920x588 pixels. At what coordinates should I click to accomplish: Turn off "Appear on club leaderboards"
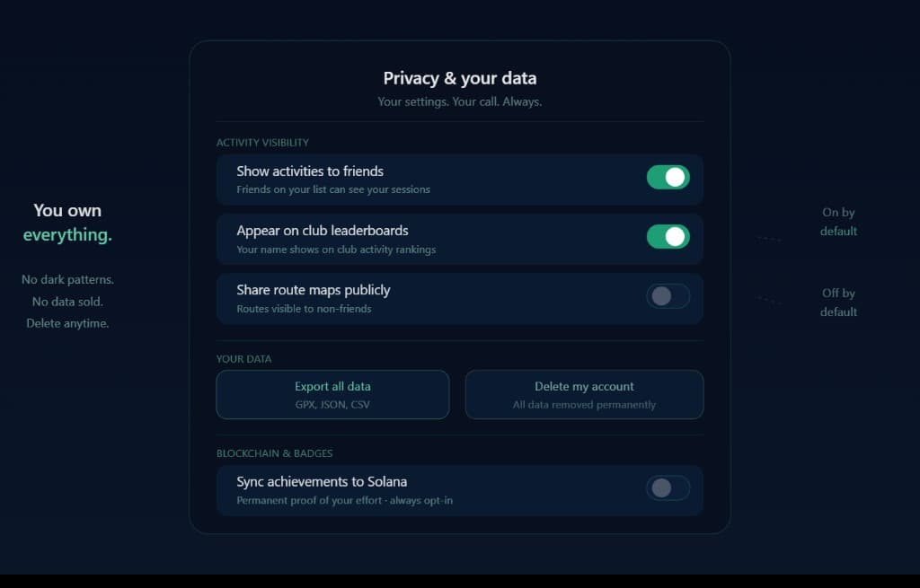[668, 237]
